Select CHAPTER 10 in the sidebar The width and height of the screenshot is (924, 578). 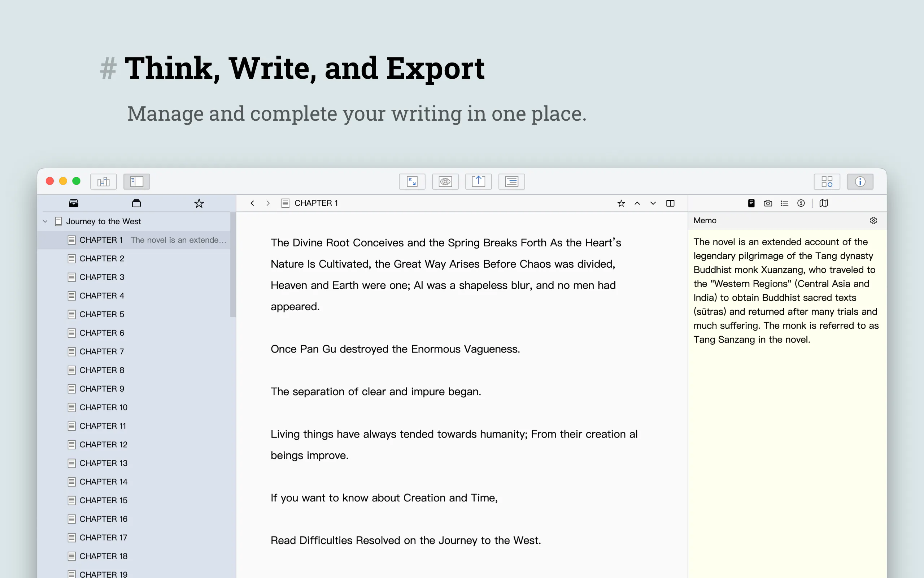(134, 407)
